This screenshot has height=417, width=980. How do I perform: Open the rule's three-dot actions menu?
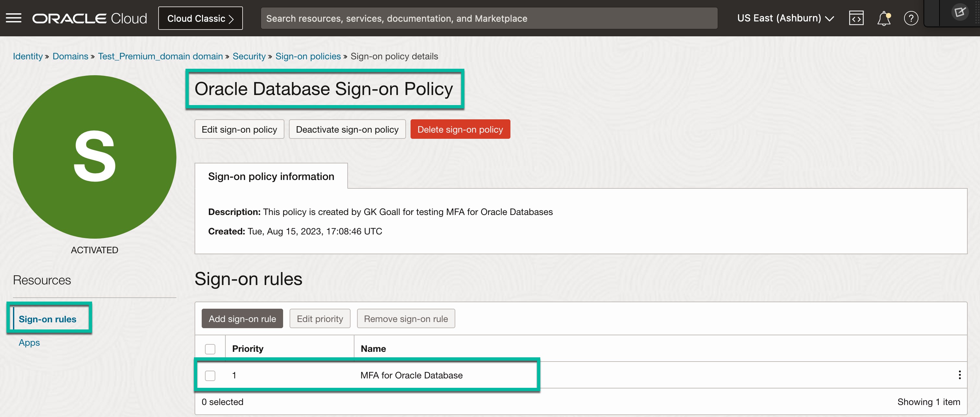pos(960,375)
